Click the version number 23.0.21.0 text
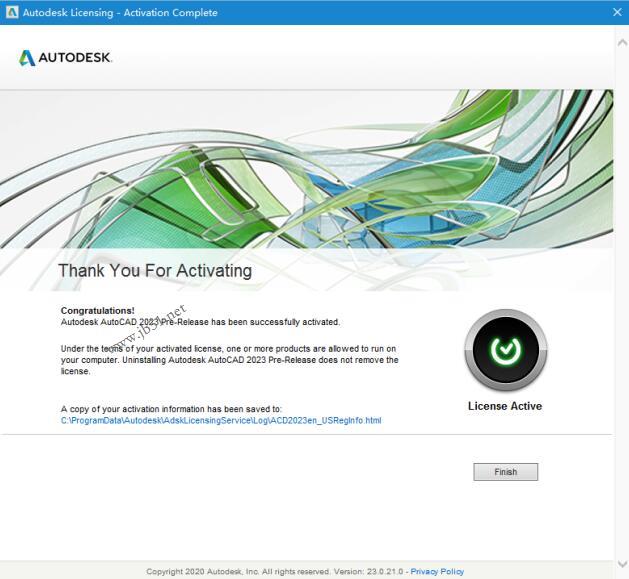Image resolution: width=629 pixels, height=579 pixels. coord(387,572)
